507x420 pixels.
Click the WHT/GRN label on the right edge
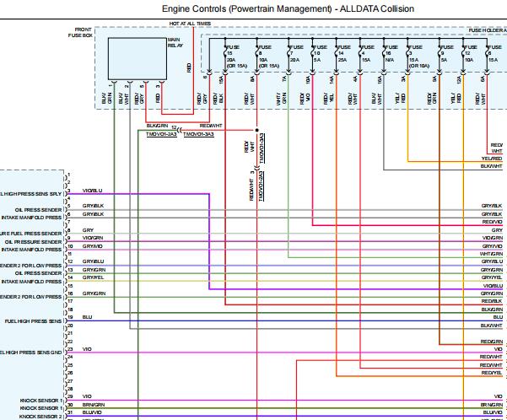(491, 254)
